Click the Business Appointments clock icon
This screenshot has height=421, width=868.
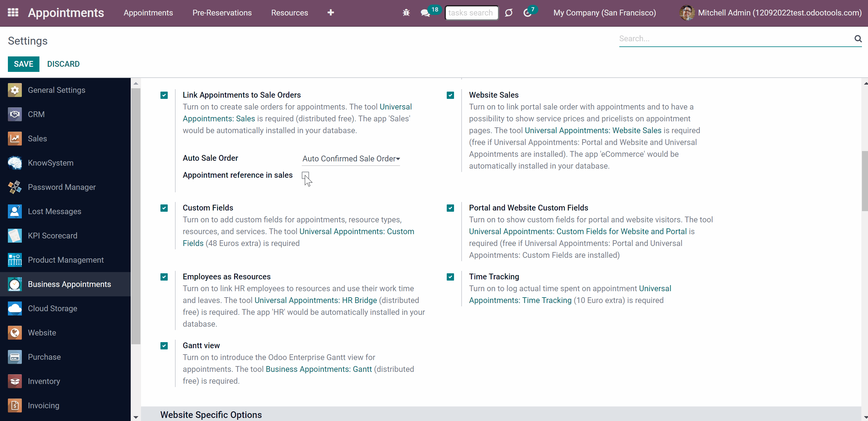(15, 284)
